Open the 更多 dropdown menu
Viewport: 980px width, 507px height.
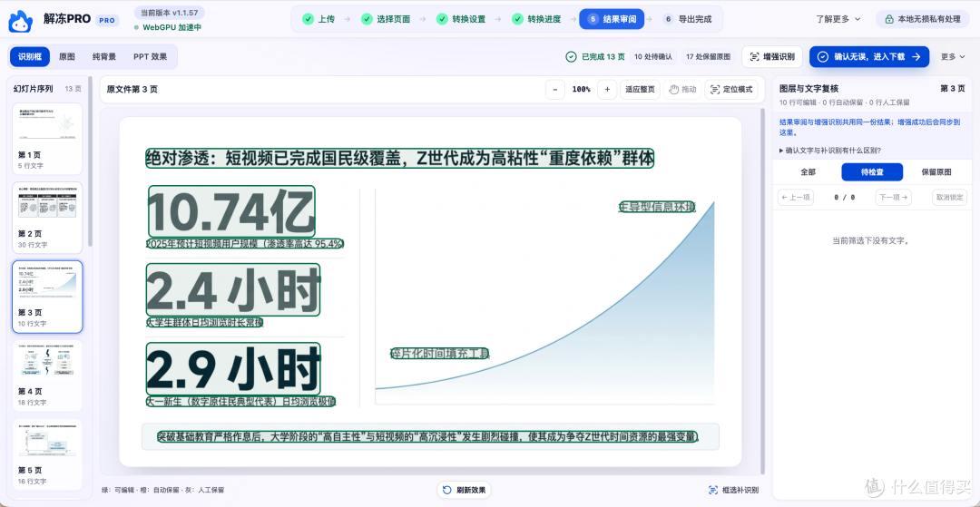(953, 57)
